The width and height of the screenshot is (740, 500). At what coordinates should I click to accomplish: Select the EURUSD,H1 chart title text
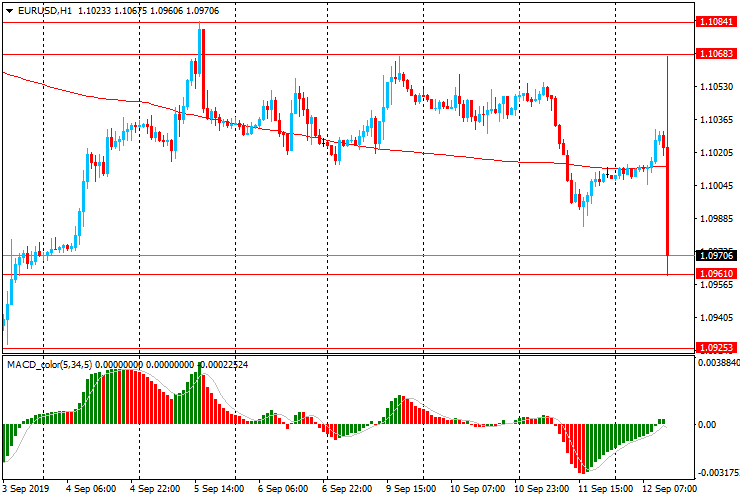[45, 11]
